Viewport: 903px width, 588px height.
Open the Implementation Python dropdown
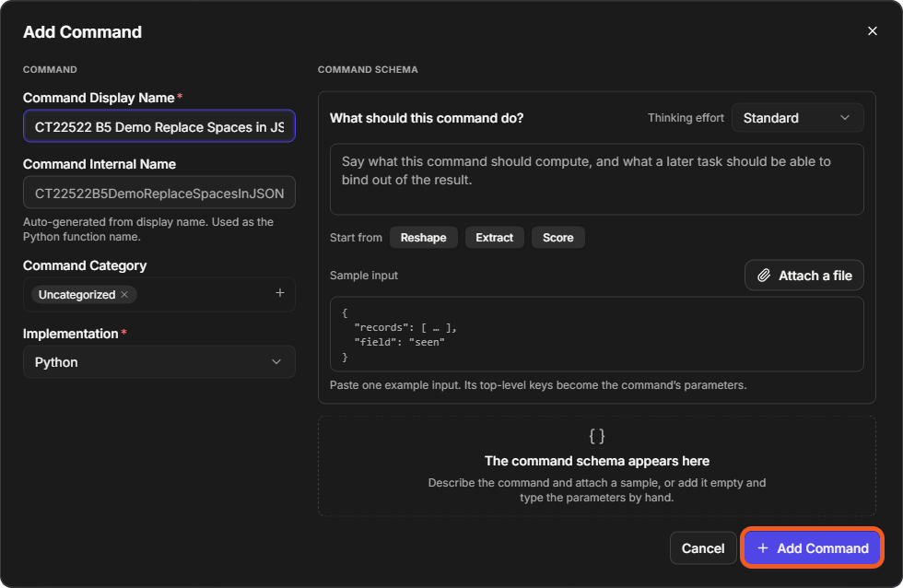click(x=158, y=362)
